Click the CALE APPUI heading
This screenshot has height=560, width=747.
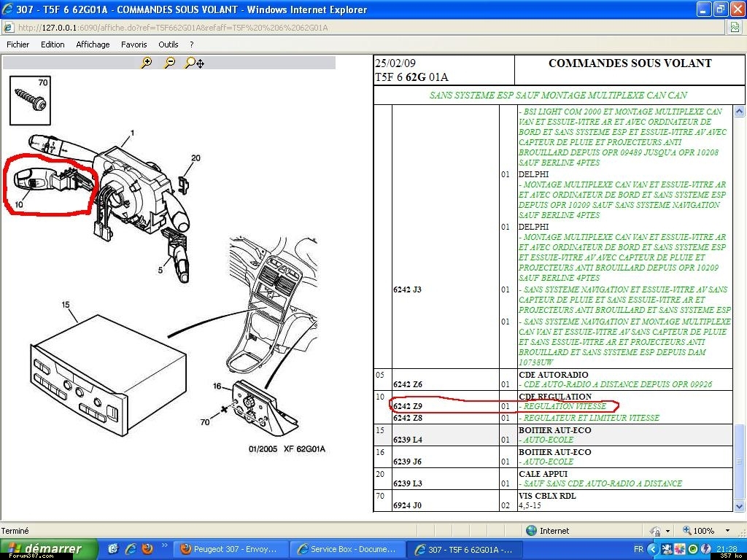[543, 474]
